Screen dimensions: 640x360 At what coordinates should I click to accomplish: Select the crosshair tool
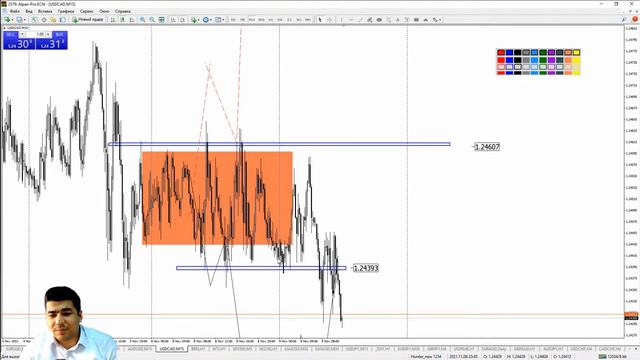point(330,20)
